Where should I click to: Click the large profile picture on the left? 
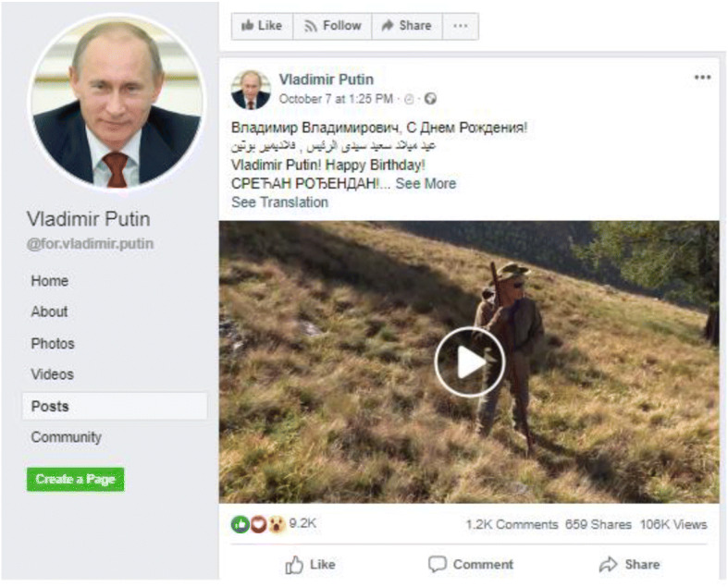(x=115, y=101)
